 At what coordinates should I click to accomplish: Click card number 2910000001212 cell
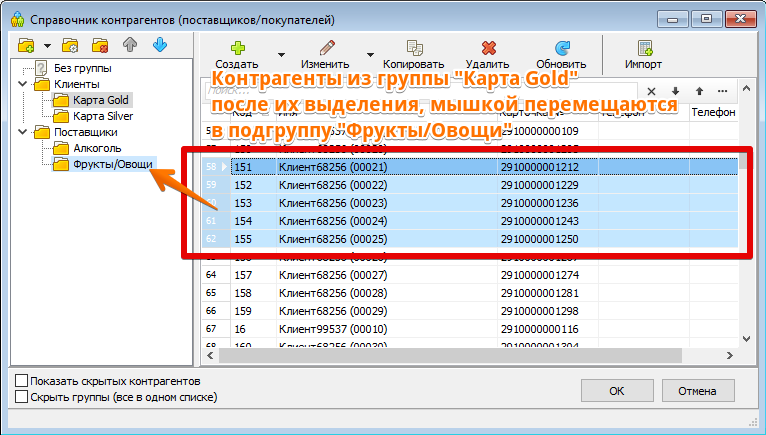(x=548, y=167)
